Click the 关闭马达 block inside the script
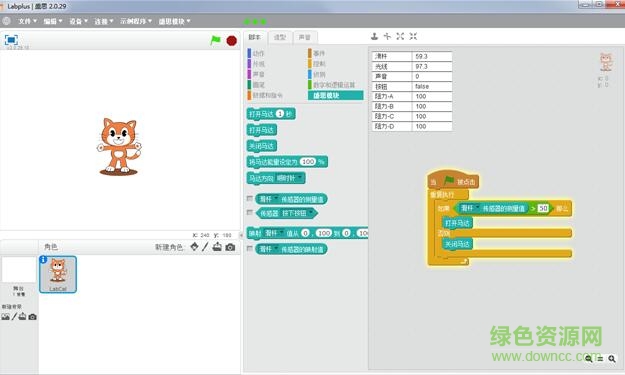This screenshot has width=625, height=375. tap(458, 244)
